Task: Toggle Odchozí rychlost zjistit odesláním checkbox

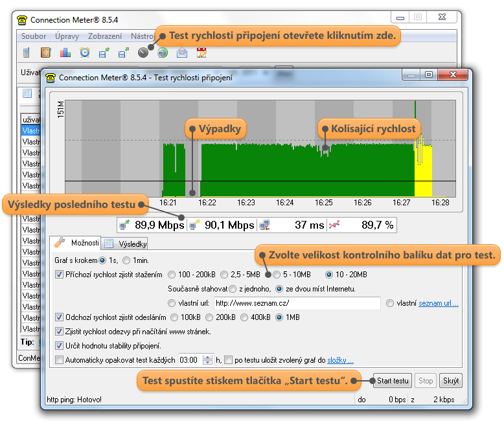Action: (x=59, y=317)
